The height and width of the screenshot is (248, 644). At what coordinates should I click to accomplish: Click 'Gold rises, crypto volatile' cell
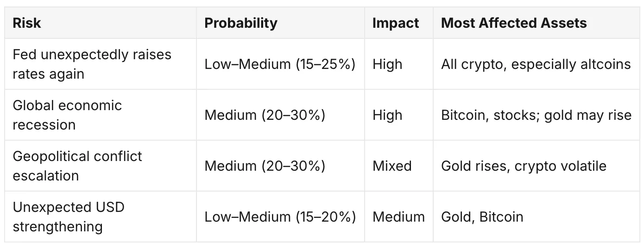tap(537, 166)
